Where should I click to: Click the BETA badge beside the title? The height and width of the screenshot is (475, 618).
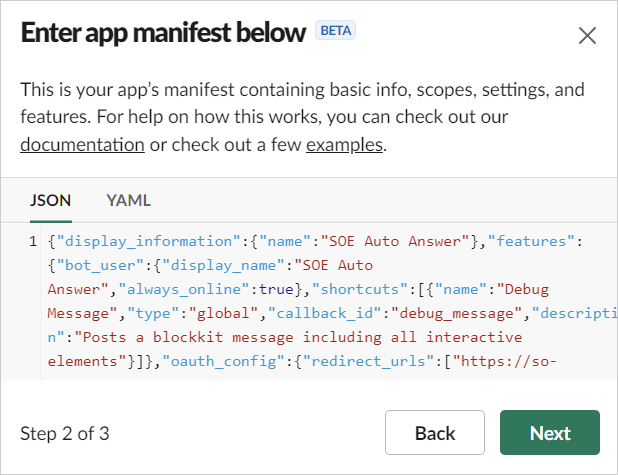tap(336, 31)
